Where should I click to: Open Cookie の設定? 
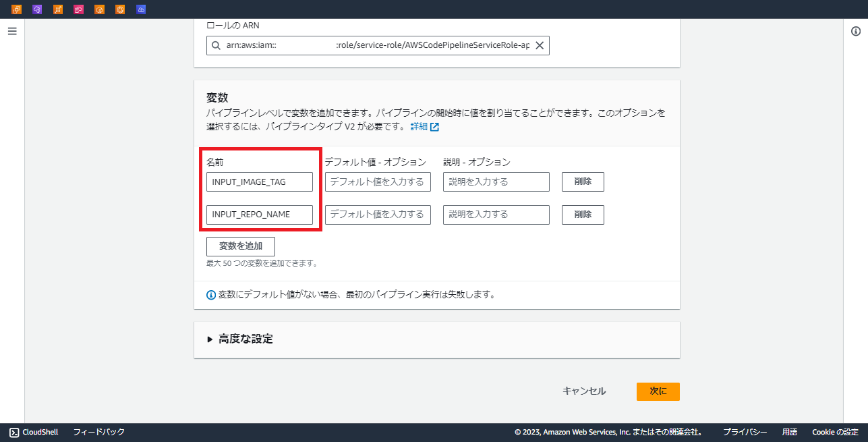[x=835, y=432]
